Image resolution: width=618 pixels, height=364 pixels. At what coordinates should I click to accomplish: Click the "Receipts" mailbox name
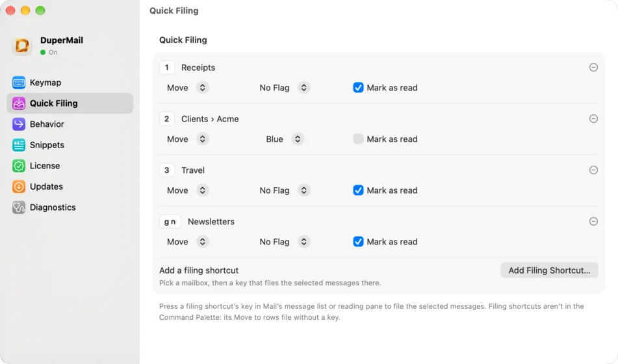point(198,68)
